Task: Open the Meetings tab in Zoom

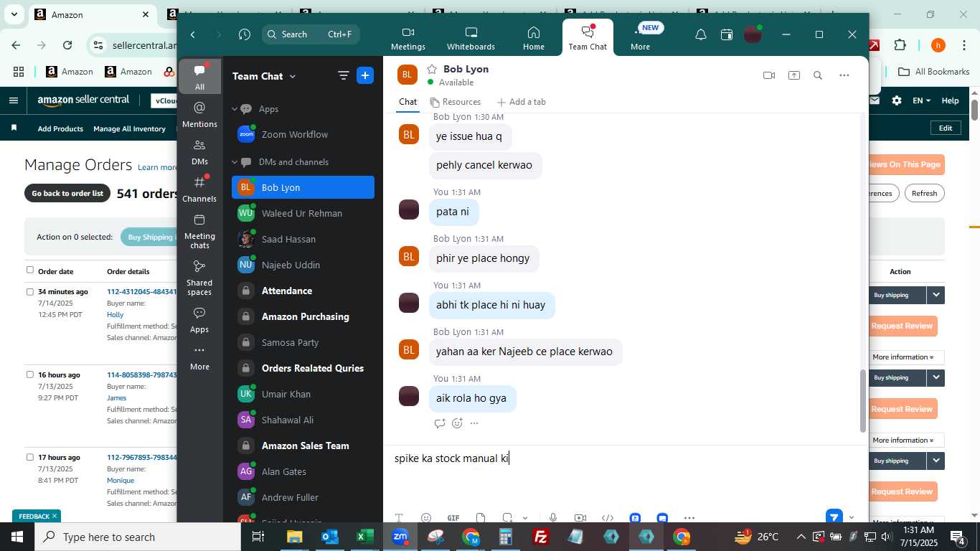Action: point(408,39)
